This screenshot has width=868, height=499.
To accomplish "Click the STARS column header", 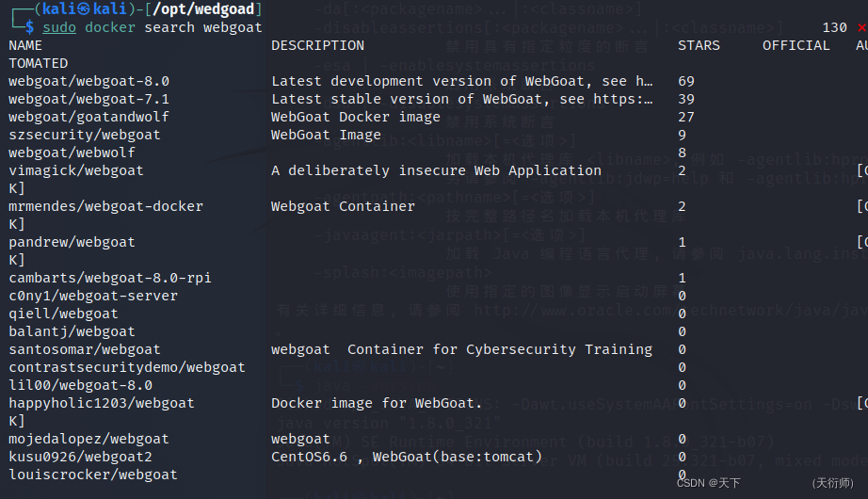I will [699, 45].
